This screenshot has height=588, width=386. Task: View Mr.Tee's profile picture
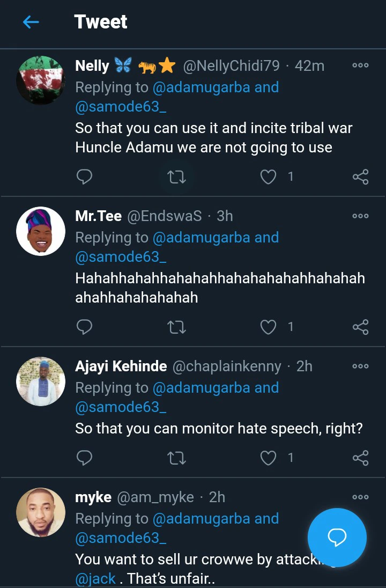[x=41, y=231]
